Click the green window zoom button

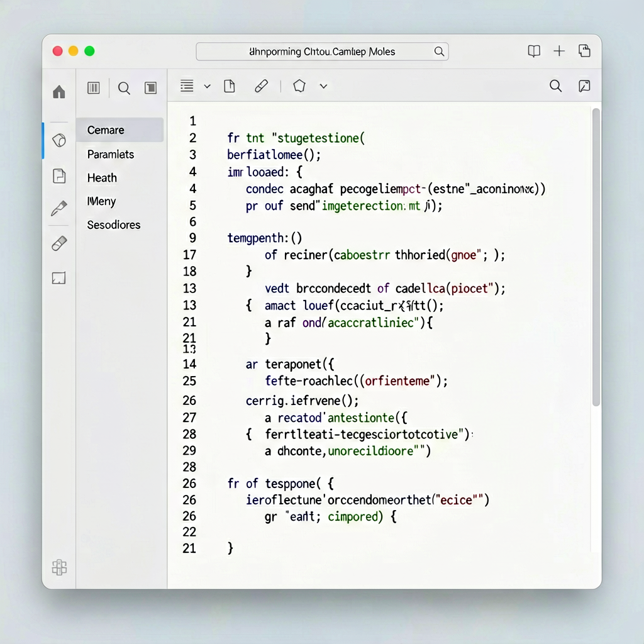pyautogui.click(x=89, y=51)
